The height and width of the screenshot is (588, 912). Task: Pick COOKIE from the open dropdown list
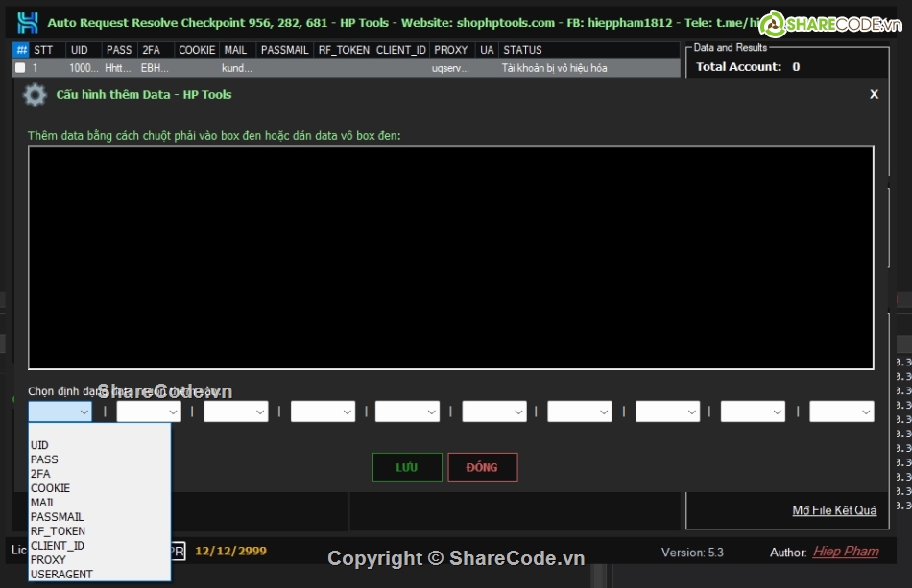coord(100,488)
